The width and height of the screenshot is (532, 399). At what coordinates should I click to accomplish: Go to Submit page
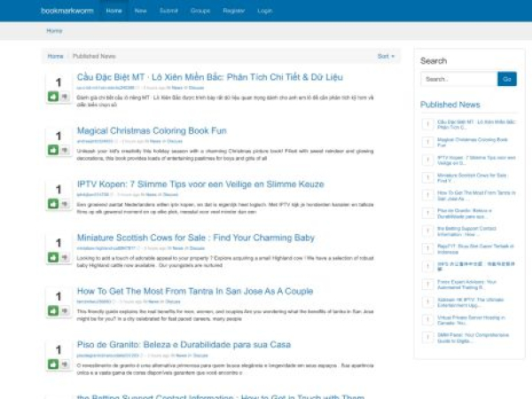click(168, 11)
